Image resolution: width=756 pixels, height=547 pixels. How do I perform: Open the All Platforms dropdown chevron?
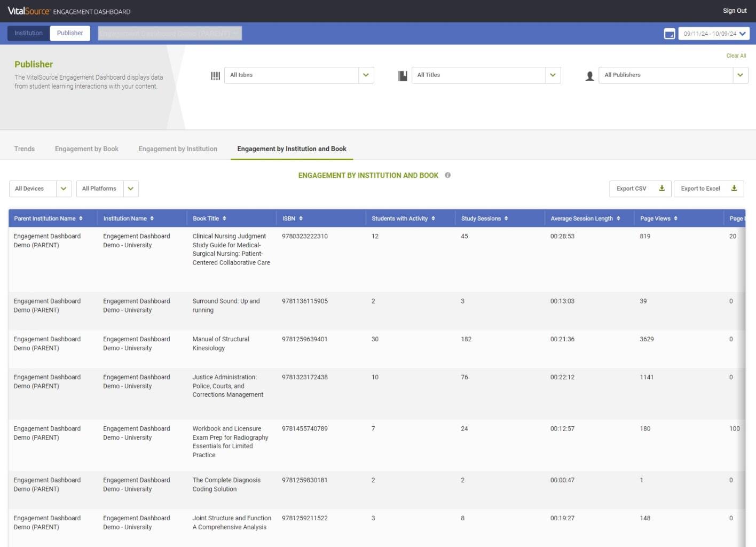click(x=131, y=189)
